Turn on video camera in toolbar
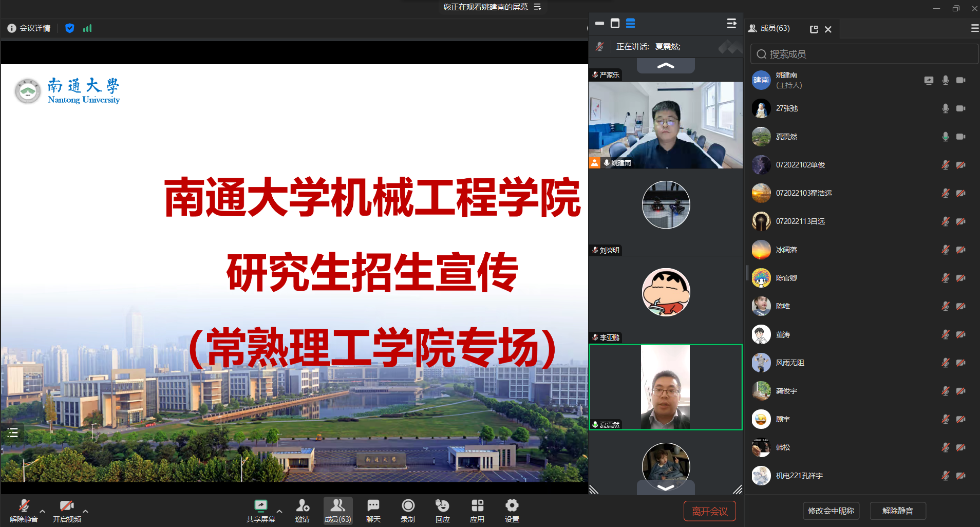The height and width of the screenshot is (527, 980). pos(67,511)
